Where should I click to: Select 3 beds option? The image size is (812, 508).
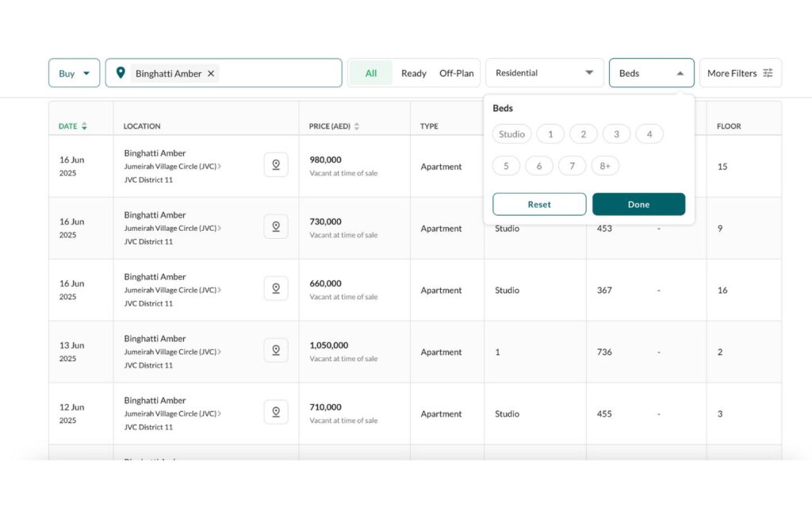coord(616,134)
